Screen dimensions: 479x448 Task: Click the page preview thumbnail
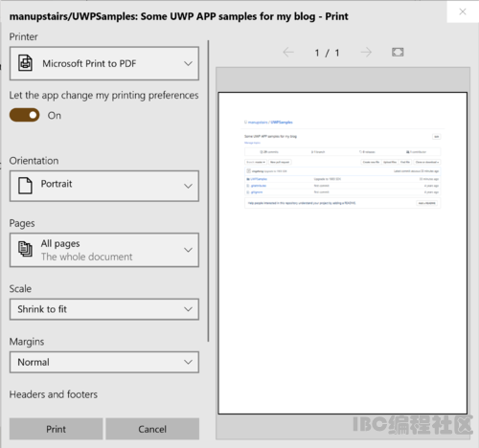click(x=343, y=254)
